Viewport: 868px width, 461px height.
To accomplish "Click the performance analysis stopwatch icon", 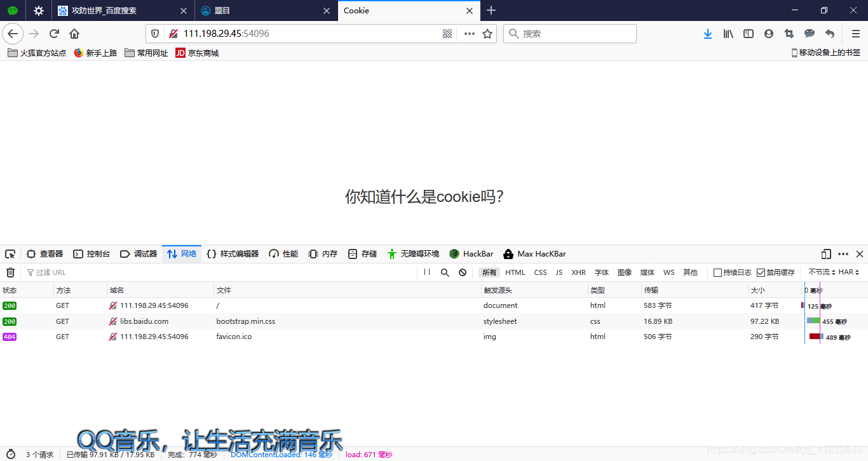I will click(11, 454).
